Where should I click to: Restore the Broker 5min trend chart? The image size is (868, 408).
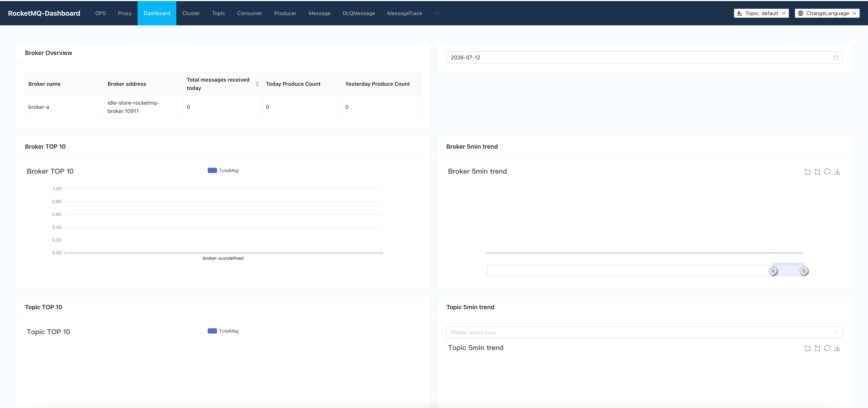827,172
